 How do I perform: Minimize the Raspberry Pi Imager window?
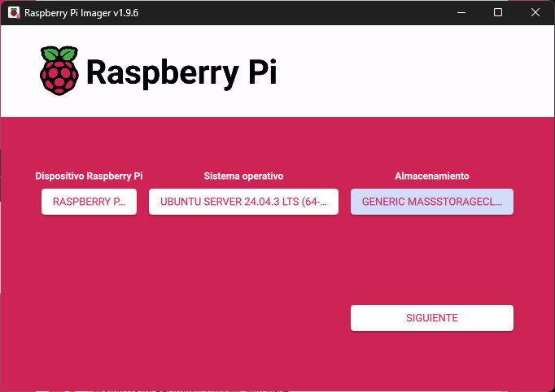(x=461, y=13)
